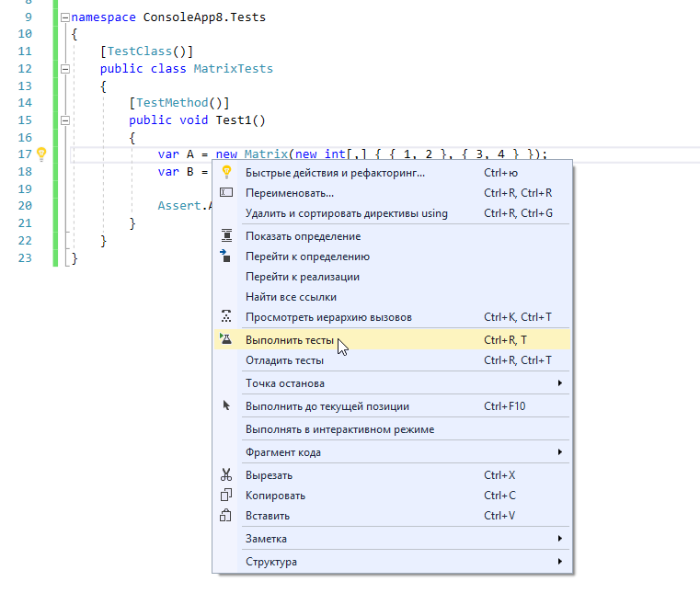Expand the Точка останова submenu arrow

click(x=560, y=382)
